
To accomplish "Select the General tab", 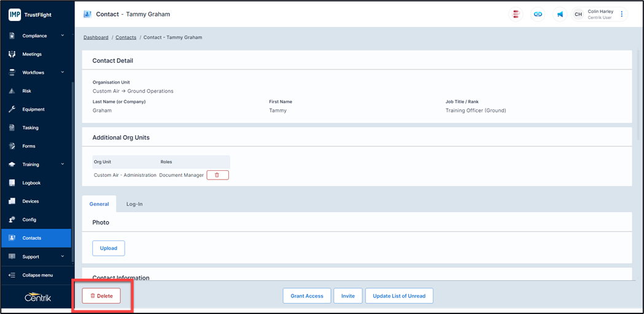I will 99,204.
